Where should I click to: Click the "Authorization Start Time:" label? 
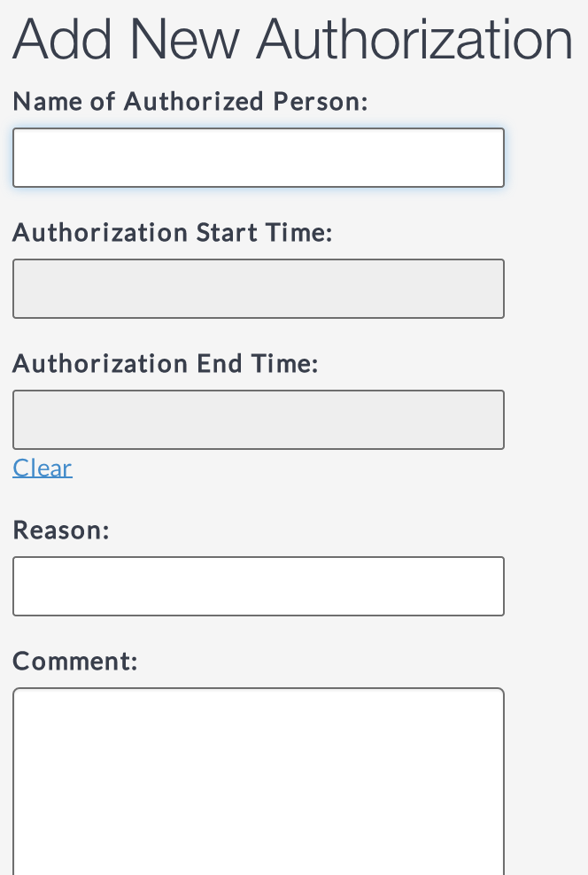click(x=172, y=233)
